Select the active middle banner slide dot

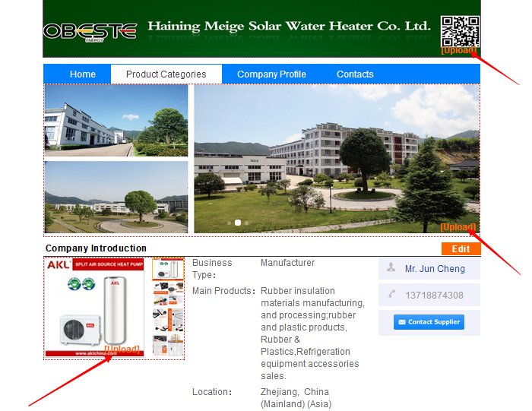click(x=238, y=223)
